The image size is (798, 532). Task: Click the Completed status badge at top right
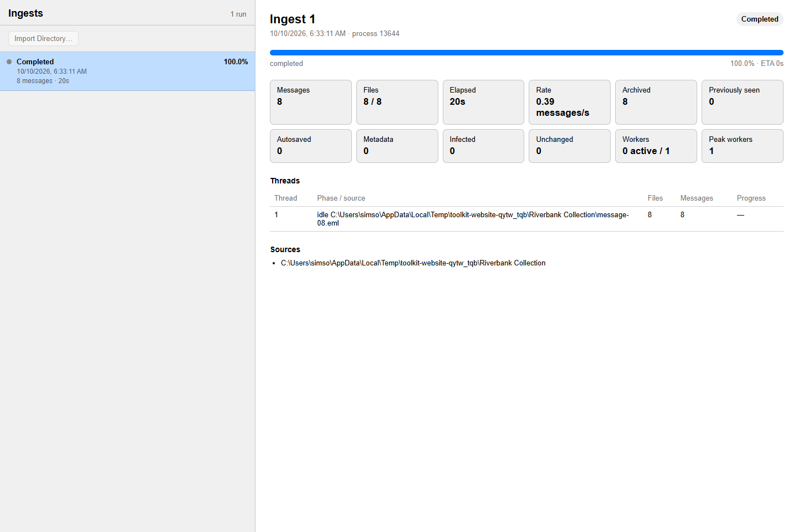tap(760, 19)
